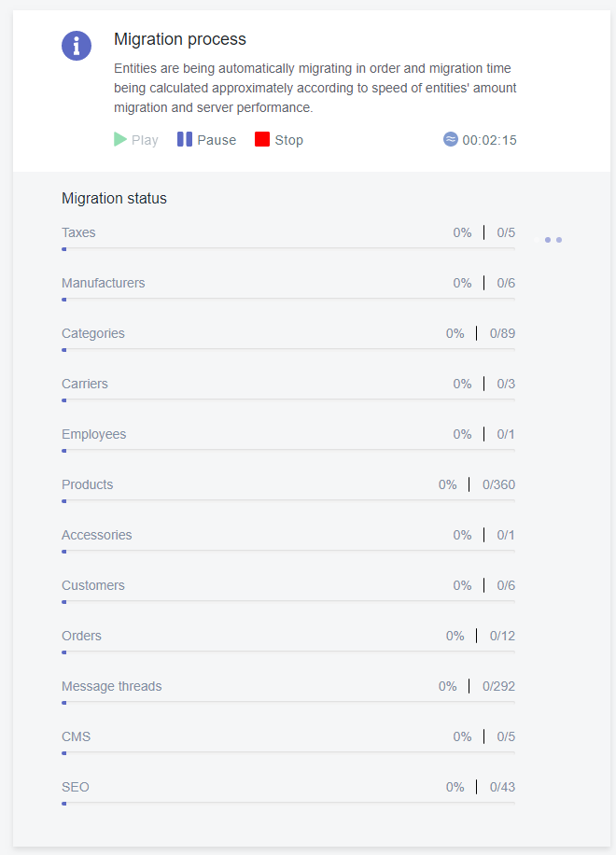Click the Orders progress bar
This screenshot has width=616, height=855.
tap(288, 652)
